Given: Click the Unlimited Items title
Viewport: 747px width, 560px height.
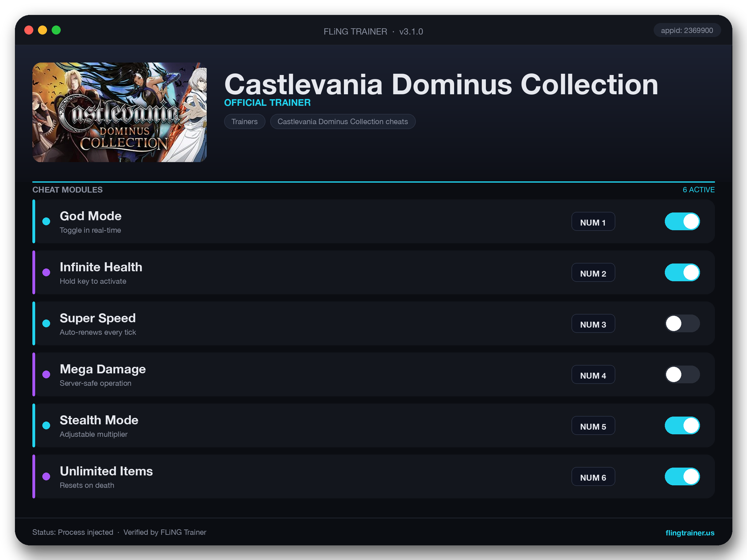Looking at the screenshot, I should pos(106,471).
